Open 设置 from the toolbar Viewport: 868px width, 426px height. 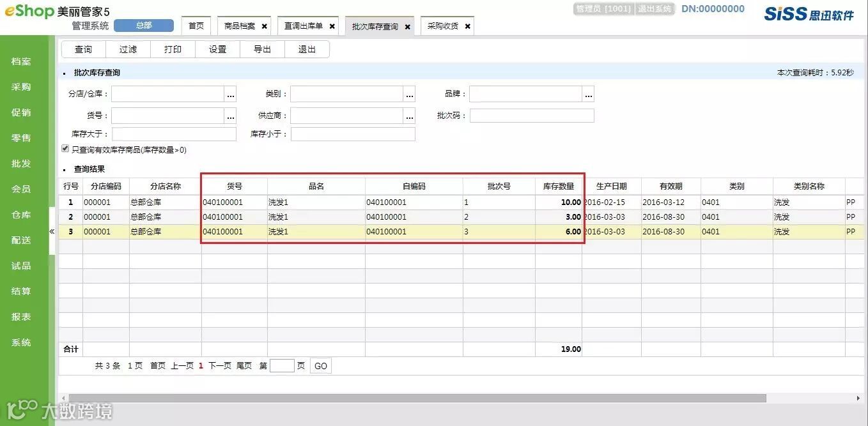pyautogui.click(x=218, y=49)
